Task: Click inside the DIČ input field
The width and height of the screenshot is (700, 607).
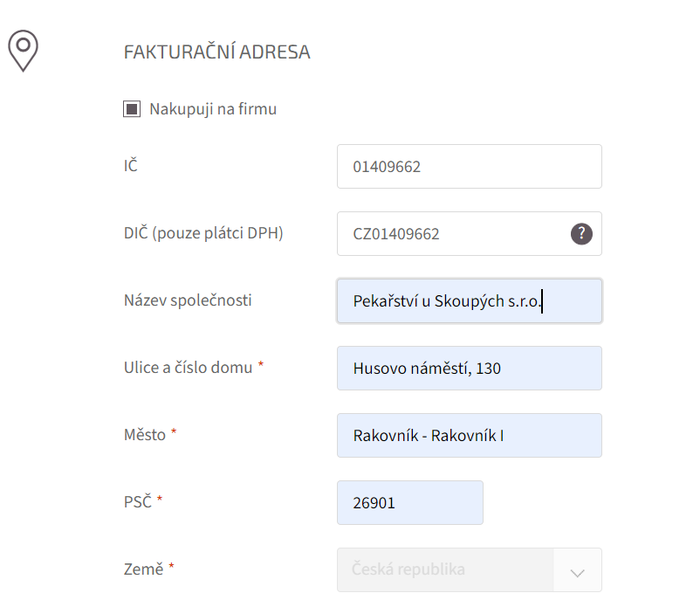Action: pyautogui.click(x=470, y=233)
